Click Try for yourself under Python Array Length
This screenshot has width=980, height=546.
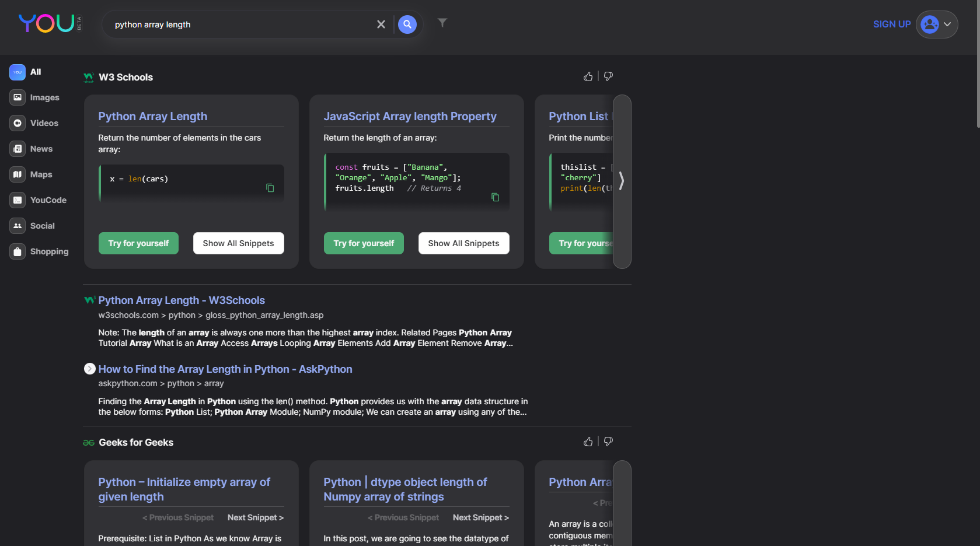tap(138, 243)
